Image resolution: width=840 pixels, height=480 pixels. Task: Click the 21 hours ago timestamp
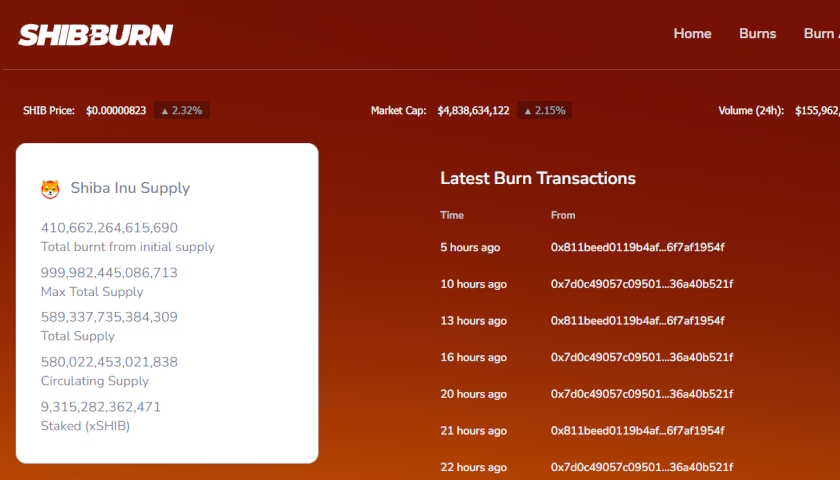473,431
